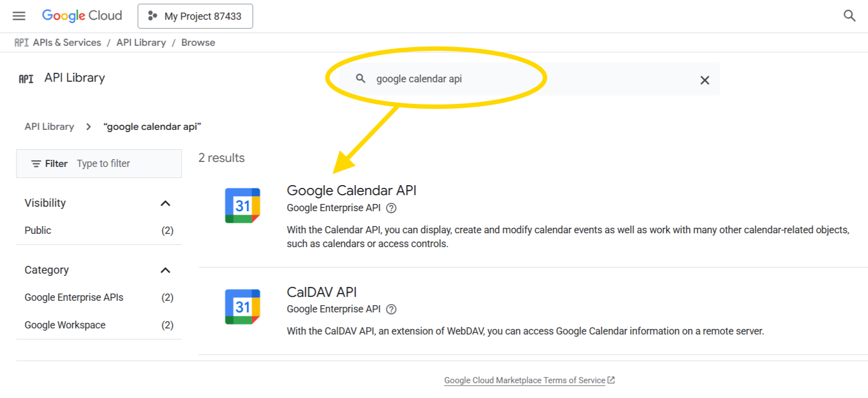This screenshot has width=868, height=398.
Task: Open the help tooltip next to Google Calendar API
Action: pos(391,208)
